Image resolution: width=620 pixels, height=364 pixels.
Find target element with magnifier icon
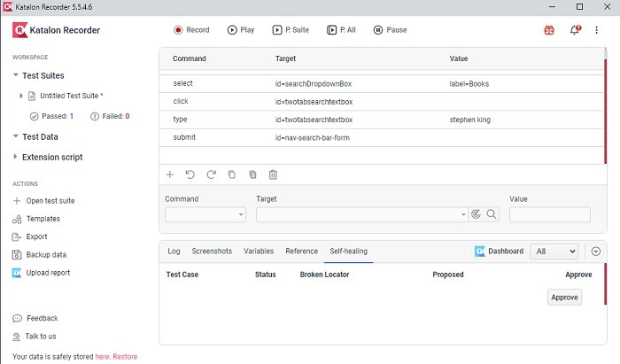click(491, 214)
